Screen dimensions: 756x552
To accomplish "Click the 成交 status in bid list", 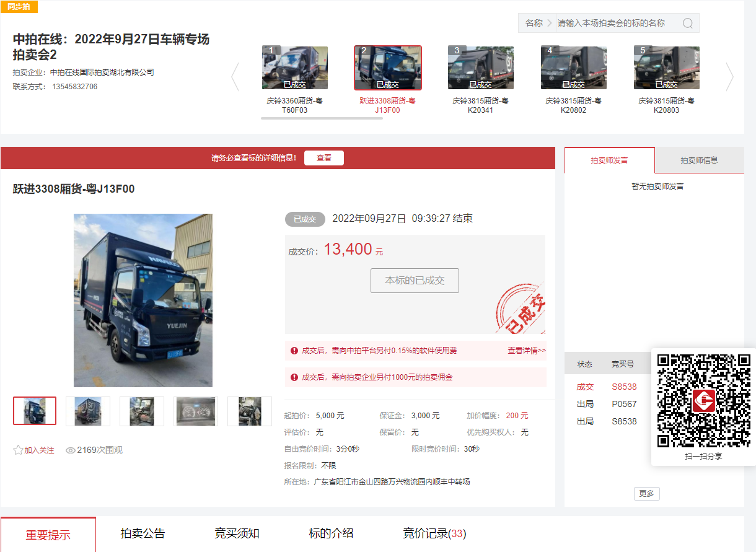I will coord(585,387).
